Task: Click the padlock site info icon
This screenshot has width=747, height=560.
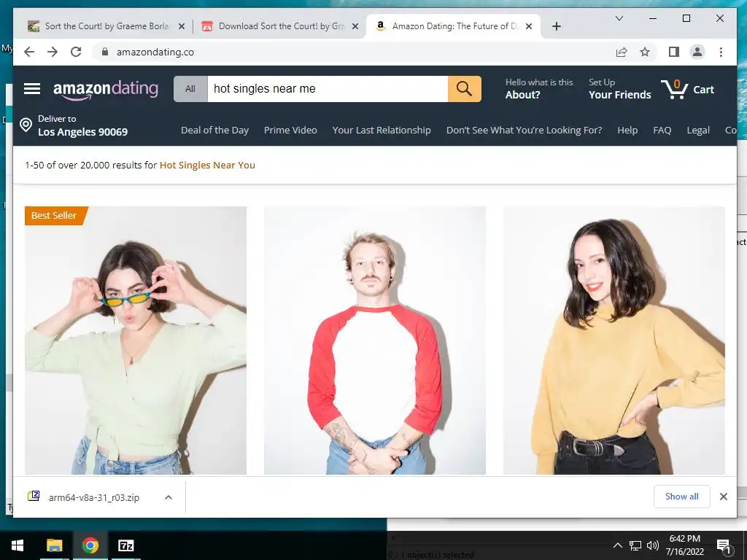Action: [105, 52]
